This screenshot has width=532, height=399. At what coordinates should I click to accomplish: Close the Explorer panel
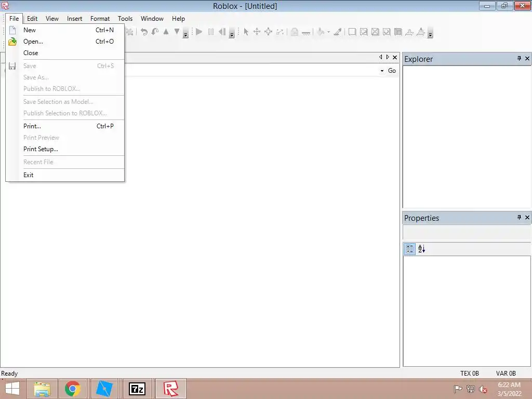pyautogui.click(x=527, y=58)
